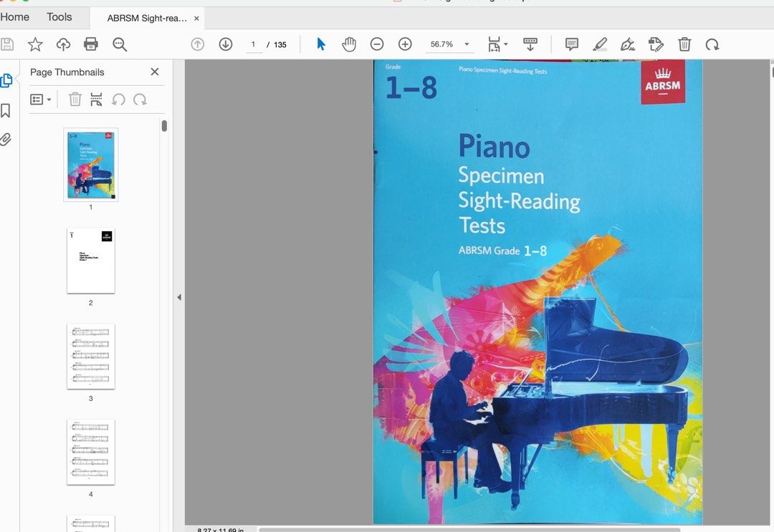Switch to the Home tab
Image resolution: width=774 pixels, height=532 pixels.
coord(16,16)
